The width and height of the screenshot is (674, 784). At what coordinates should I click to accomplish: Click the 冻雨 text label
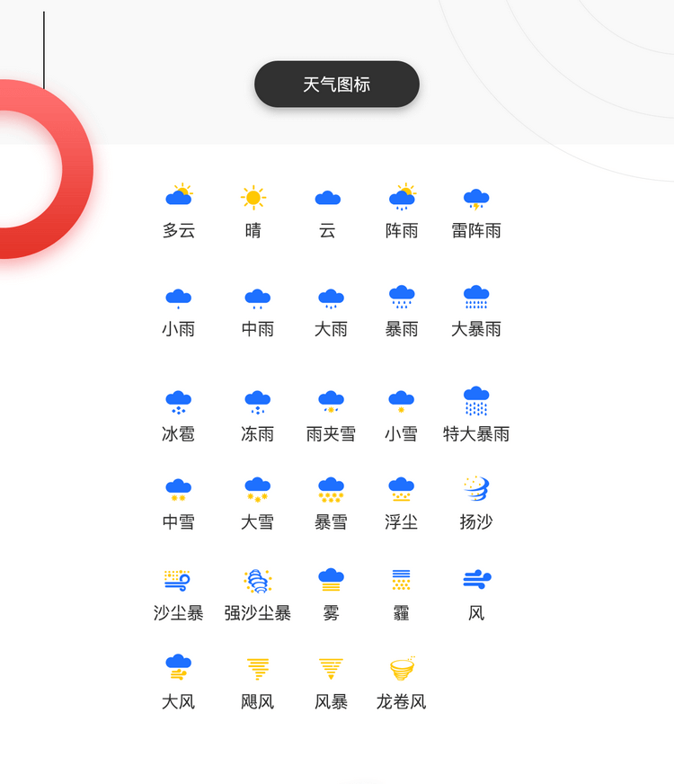click(258, 433)
